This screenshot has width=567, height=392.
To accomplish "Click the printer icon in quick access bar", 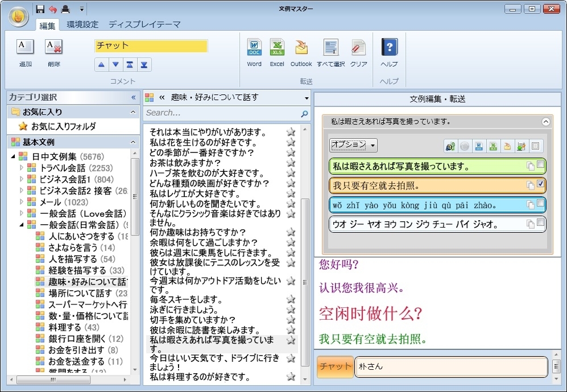I will (x=65, y=9).
